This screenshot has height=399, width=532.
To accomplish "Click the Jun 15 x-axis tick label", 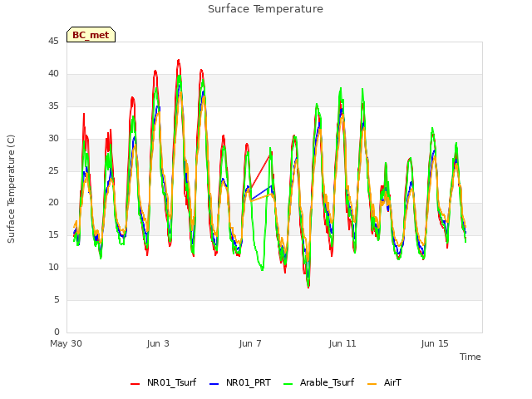I will (435, 343).
